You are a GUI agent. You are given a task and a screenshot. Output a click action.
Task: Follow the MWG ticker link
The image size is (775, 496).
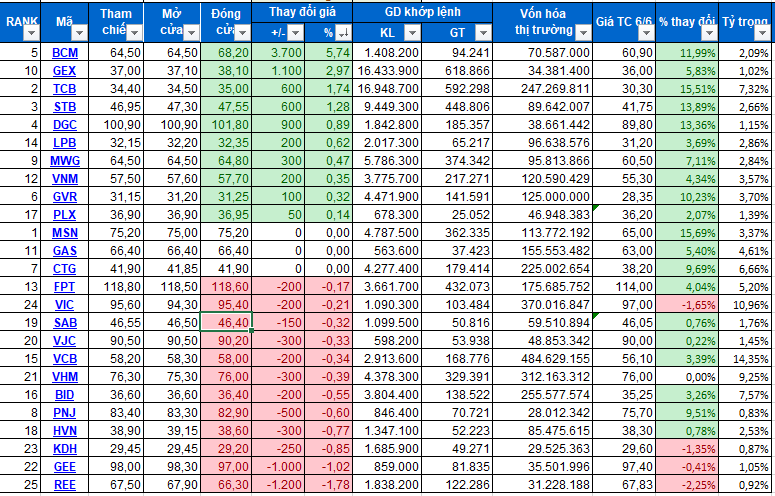[65, 161]
